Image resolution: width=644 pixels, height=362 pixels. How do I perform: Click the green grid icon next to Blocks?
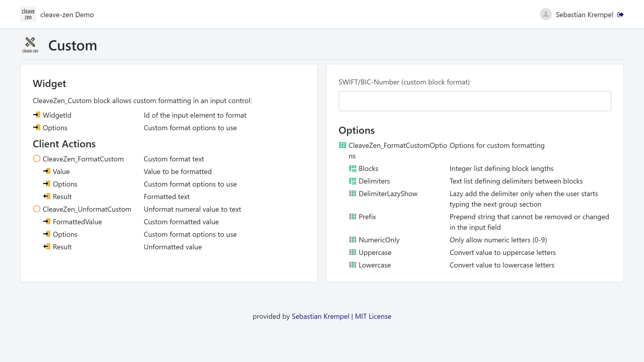point(352,168)
